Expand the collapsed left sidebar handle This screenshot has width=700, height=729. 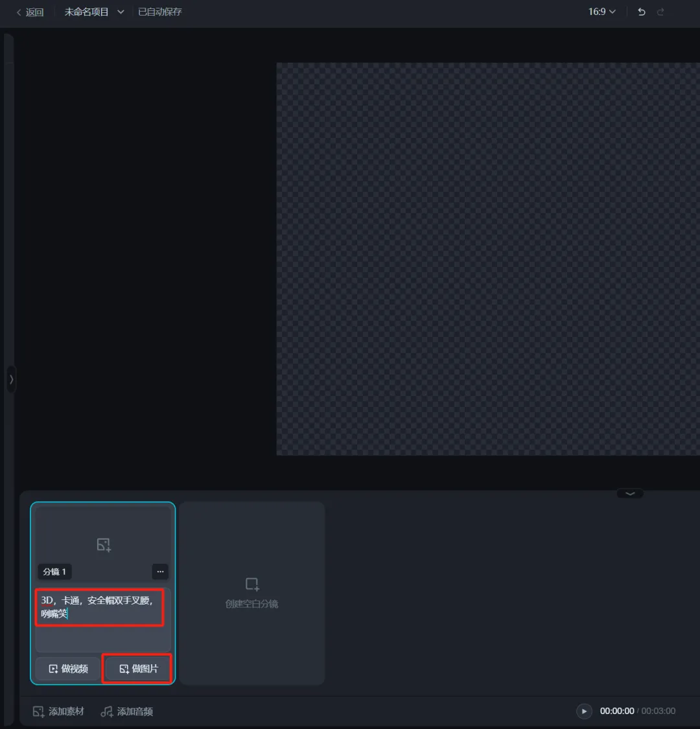11,380
